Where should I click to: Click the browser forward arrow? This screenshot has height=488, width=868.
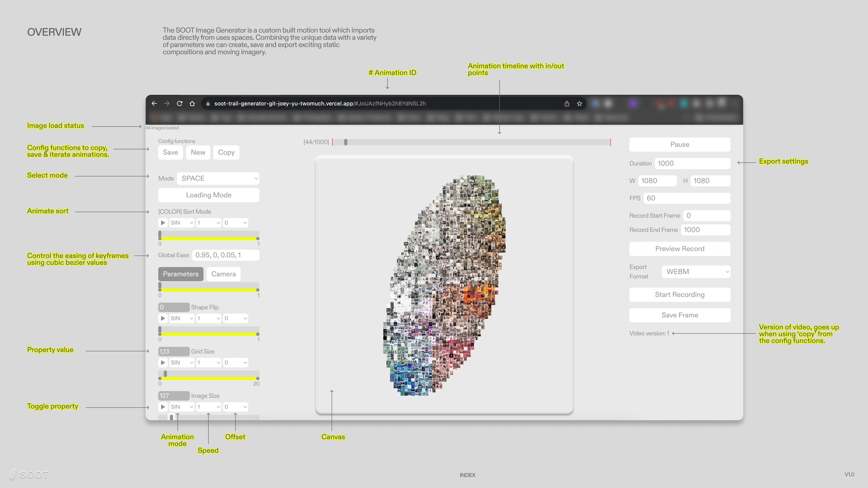point(167,103)
